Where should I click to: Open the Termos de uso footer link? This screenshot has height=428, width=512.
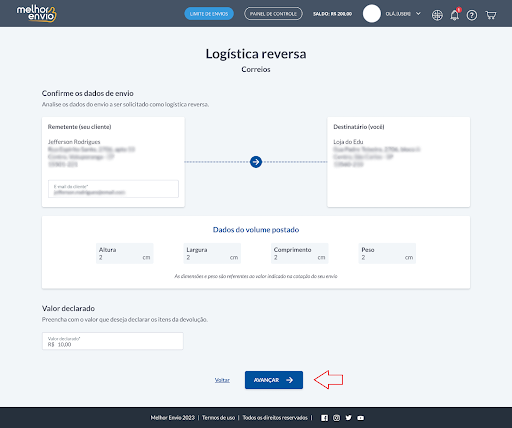218,418
